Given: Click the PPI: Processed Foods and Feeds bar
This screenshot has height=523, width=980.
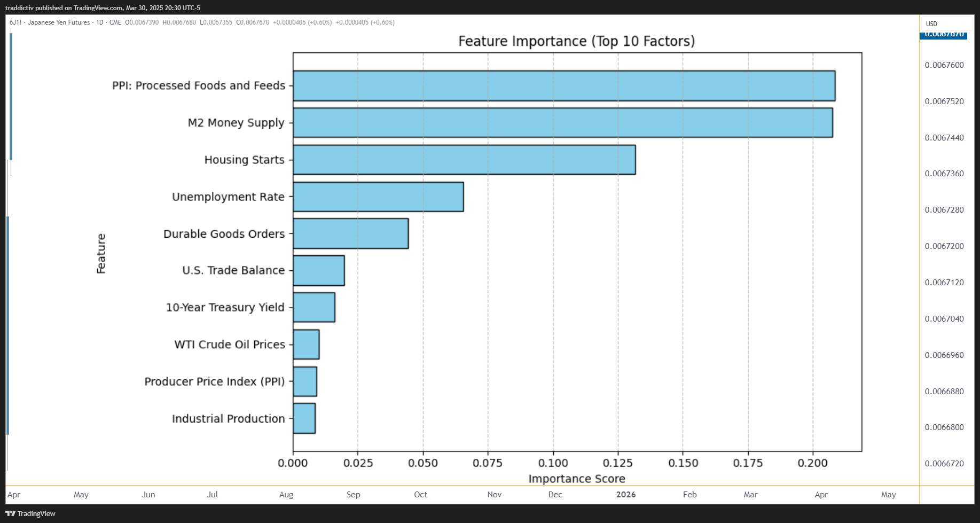Looking at the screenshot, I should tap(564, 85).
